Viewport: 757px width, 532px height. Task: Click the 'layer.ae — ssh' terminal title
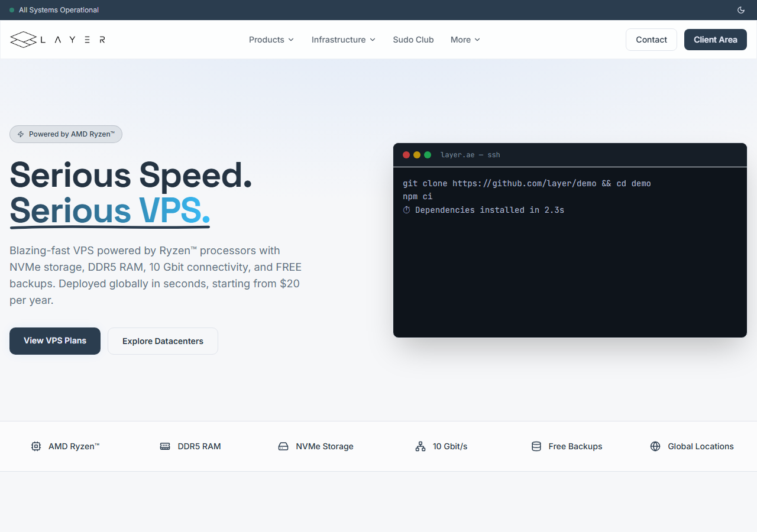pyautogui.click(x=470, y=155)
